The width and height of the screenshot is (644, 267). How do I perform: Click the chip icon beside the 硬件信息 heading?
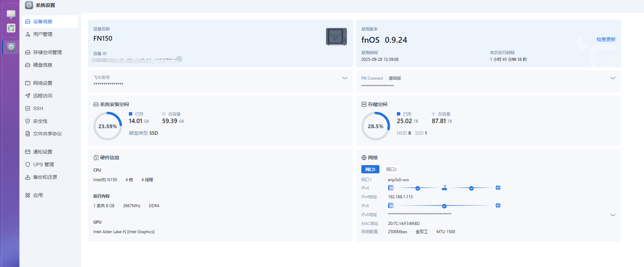(x=96, y=158)
